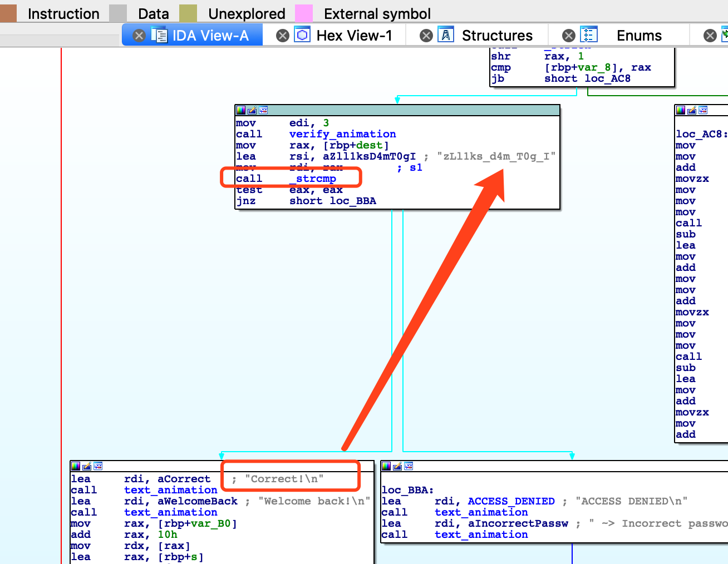Click the "Welcome back!\n" comment string

tap(314, 501)
